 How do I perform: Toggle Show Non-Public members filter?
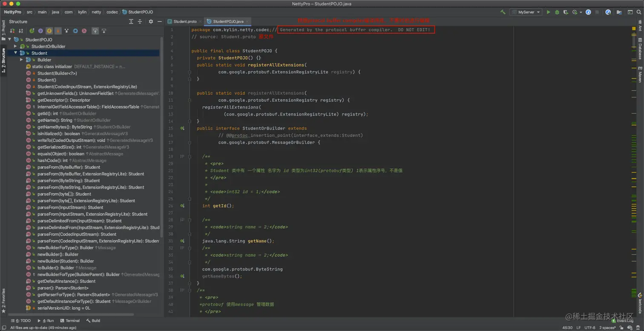click(x=58, y=31)
